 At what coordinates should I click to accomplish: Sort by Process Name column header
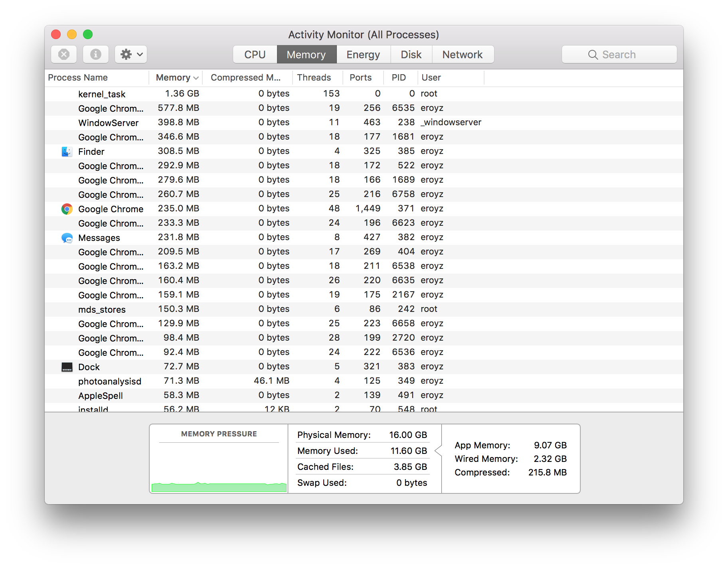(97, 77)
